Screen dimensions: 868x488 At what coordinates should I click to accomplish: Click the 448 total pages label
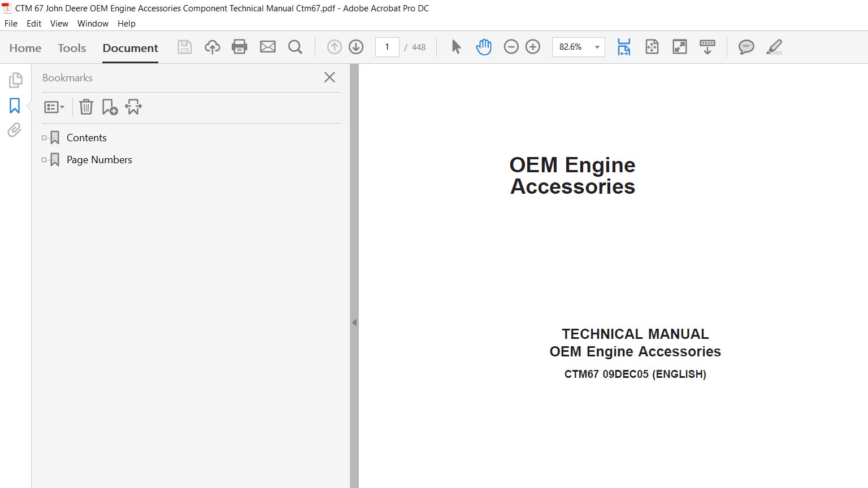pyautogui.click(x=419, y=47)
